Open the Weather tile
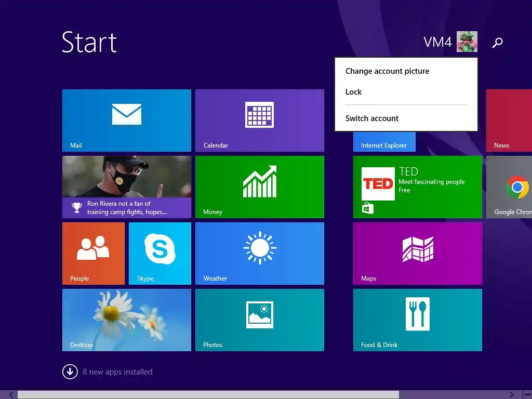Screen dimensions: 532x399 click(x=260, y=254)
